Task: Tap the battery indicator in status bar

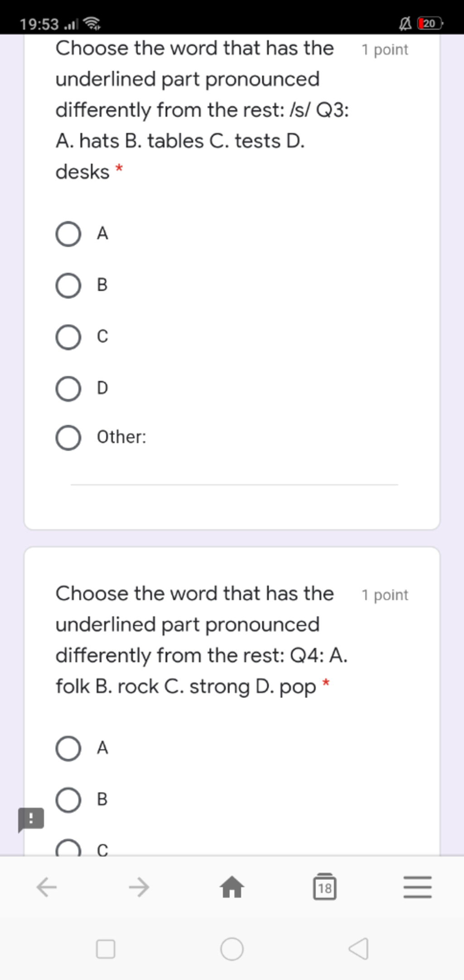Action: (x=430, y=24)
